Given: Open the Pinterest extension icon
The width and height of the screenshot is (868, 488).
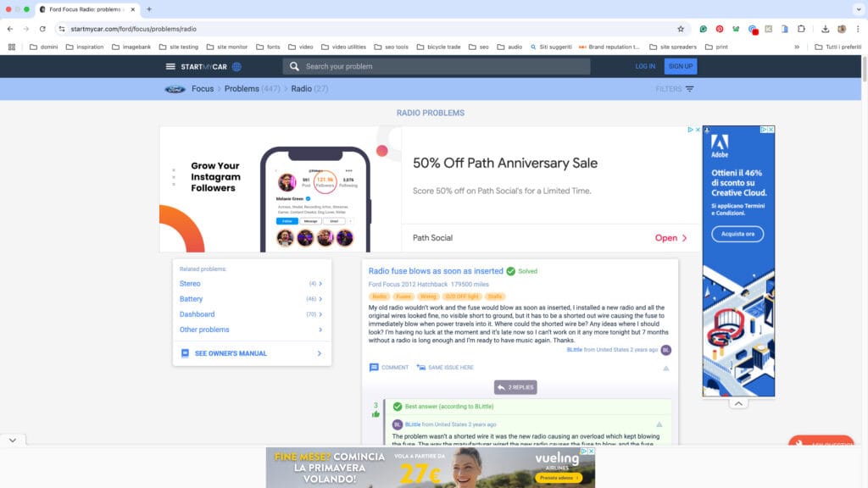Looking at the screenshot, I should pyautogui.click(x=720, y=29).
